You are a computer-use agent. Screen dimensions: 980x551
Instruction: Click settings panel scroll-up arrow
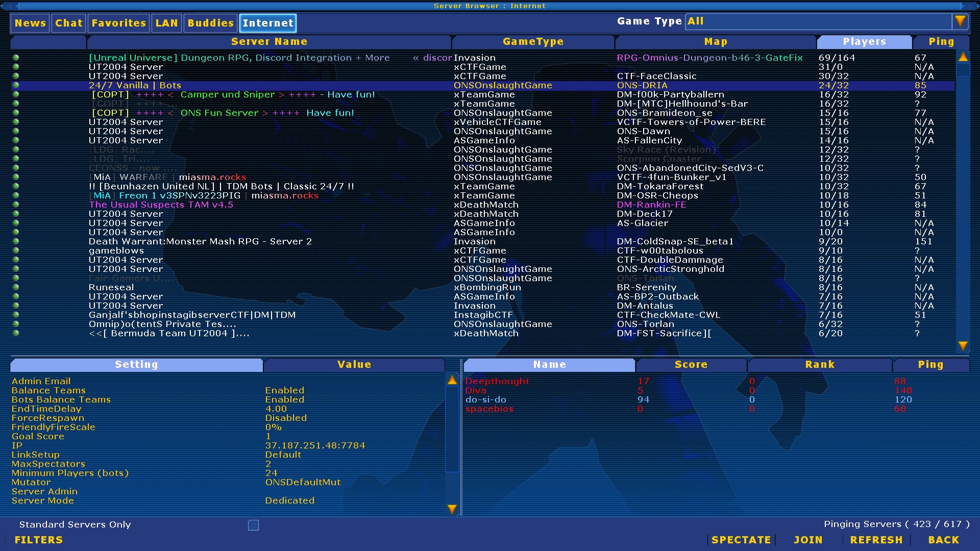[x=452, y=380]
